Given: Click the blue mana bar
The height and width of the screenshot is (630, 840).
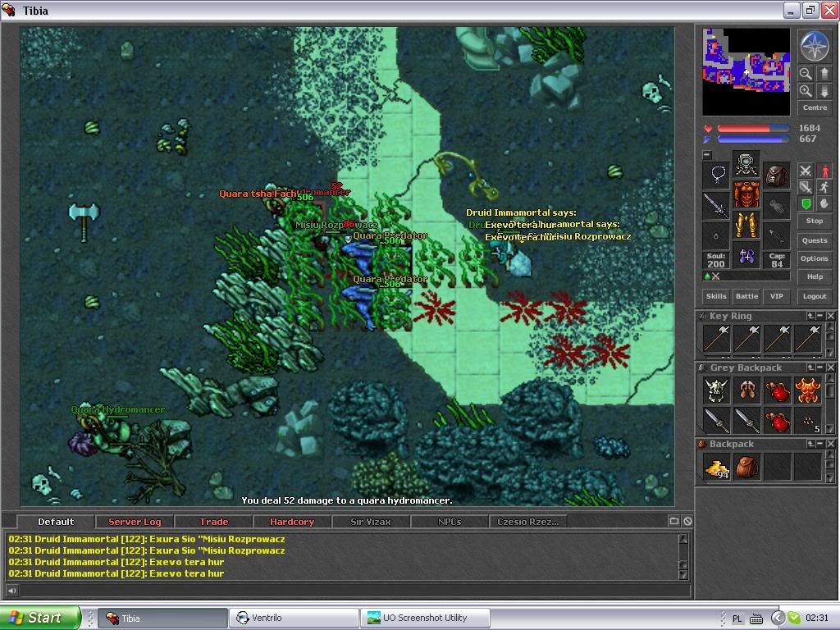Looking at the screenshot, I should 753,139.
